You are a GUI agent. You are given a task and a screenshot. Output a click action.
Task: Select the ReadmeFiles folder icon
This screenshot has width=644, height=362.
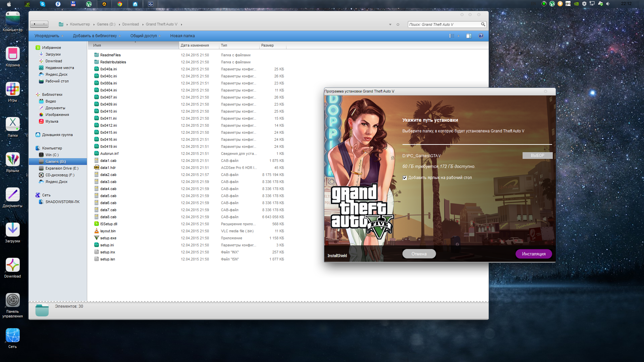tap(97, 55)
